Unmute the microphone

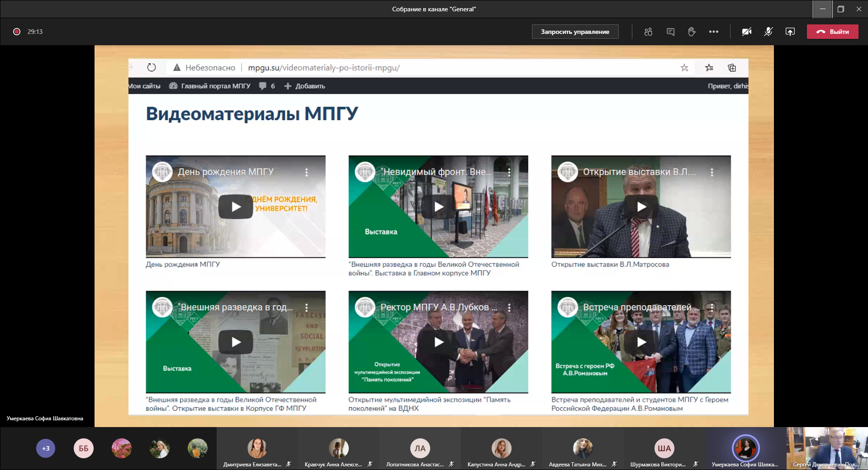coord(768,32)
